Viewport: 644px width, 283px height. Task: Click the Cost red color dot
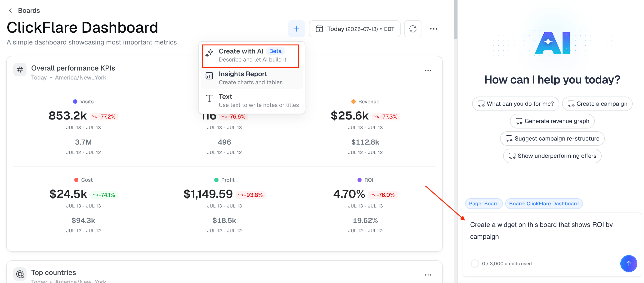pyautogui.click(x=76, y=180)
